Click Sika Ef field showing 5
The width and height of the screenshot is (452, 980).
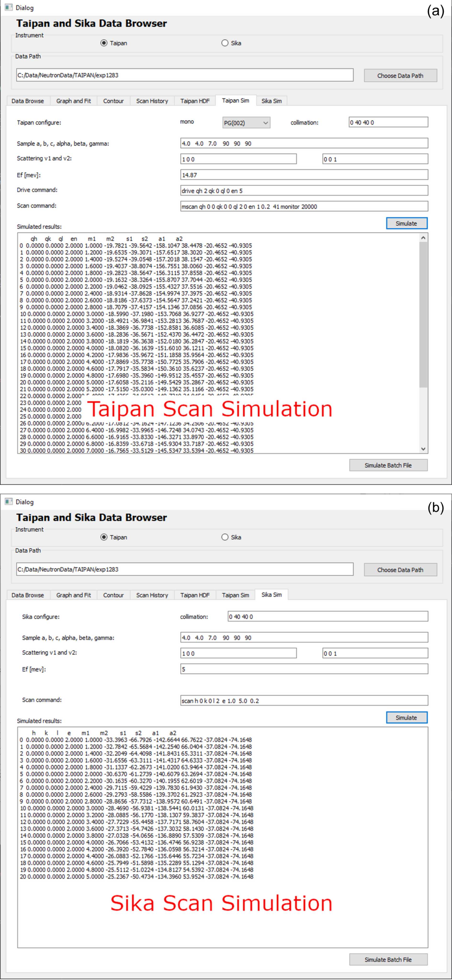[x=304, y=669]
